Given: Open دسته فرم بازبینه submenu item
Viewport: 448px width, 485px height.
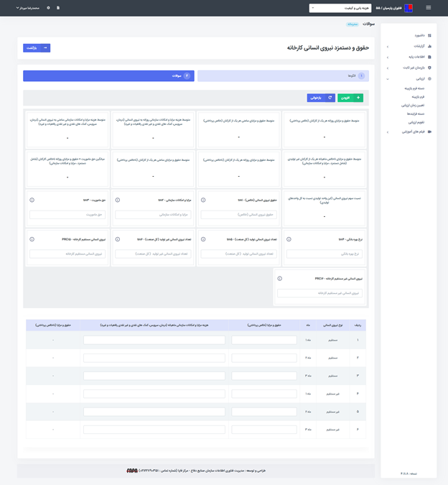Looking at the screenshot, I should [x=414, y=88].
